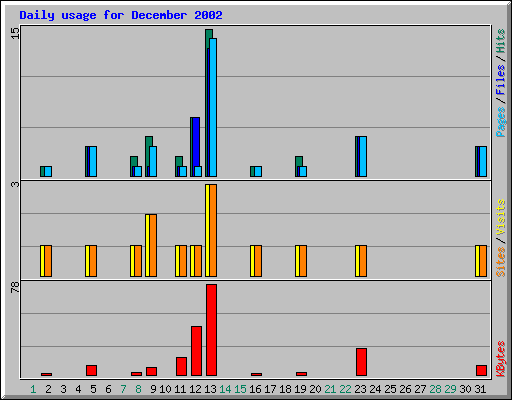Select the "Pages" legend label
Viewport: 512px width, 400px height.
501,122
